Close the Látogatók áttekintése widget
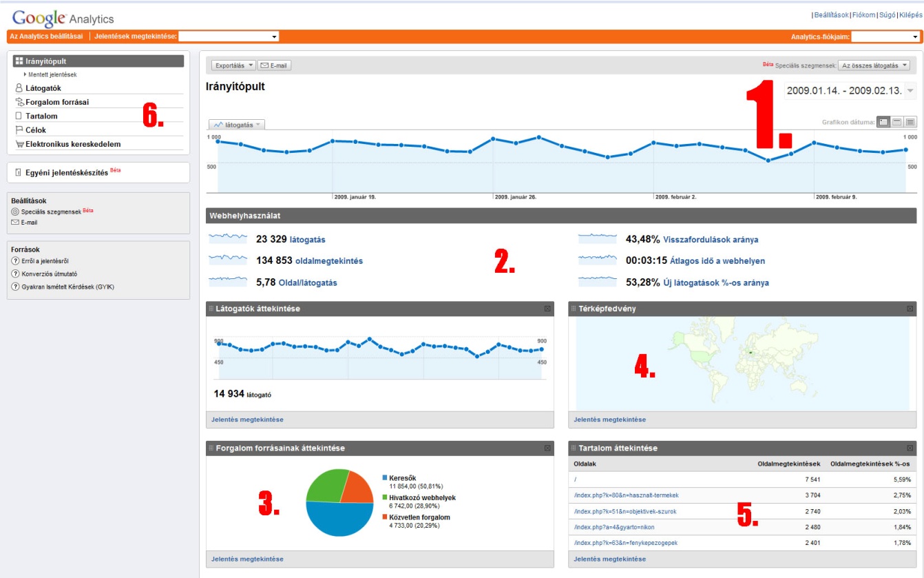 point(547,309)
